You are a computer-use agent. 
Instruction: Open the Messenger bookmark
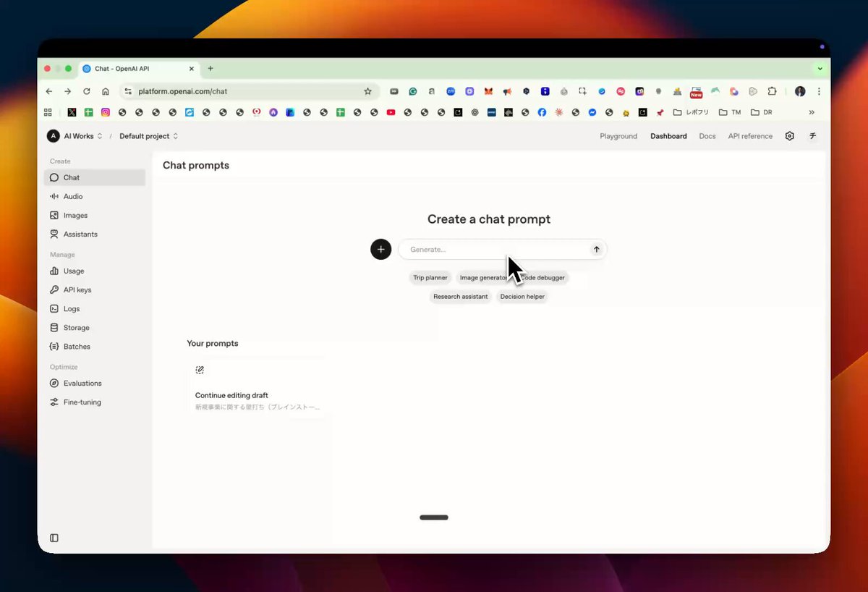[x=592, y=112]
